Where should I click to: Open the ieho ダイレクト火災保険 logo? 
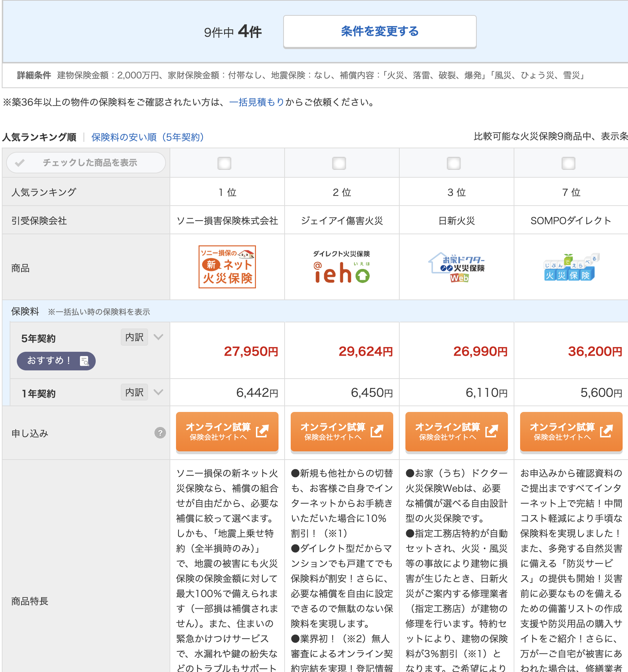tap(342, 267)
